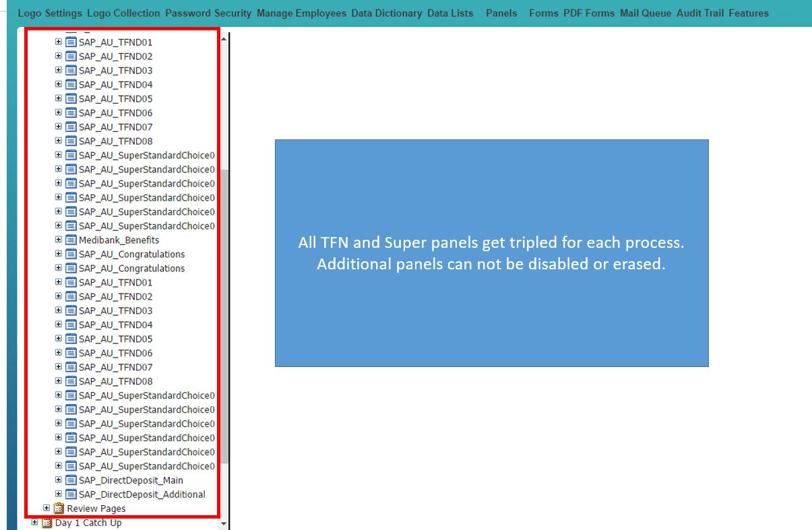Open the Logo Collection menu
The image size is (812, 530).
pyautogui.click(x=123, y=13)
